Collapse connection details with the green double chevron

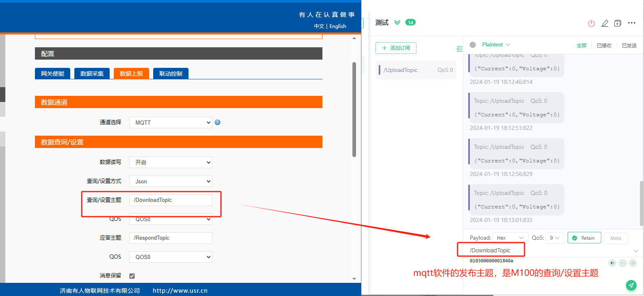[397, 23]
